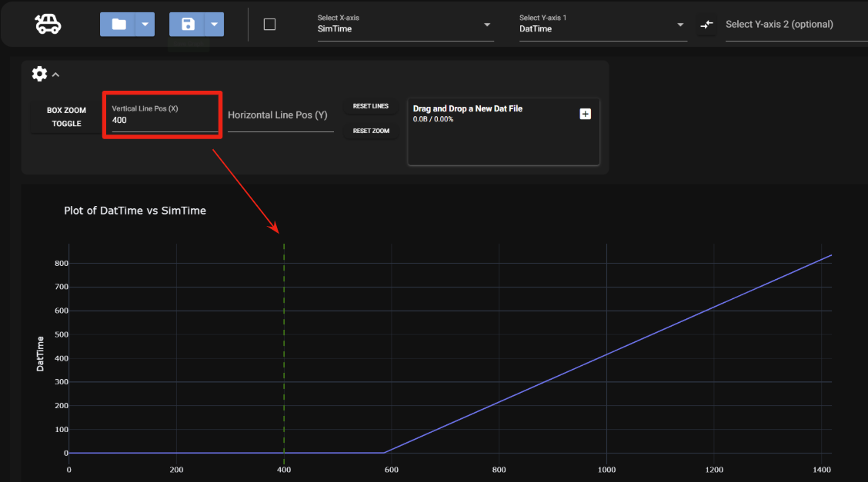
Task: Click the swap axes arrows icon
Action: pyautogui.click(x=706, y=25)
